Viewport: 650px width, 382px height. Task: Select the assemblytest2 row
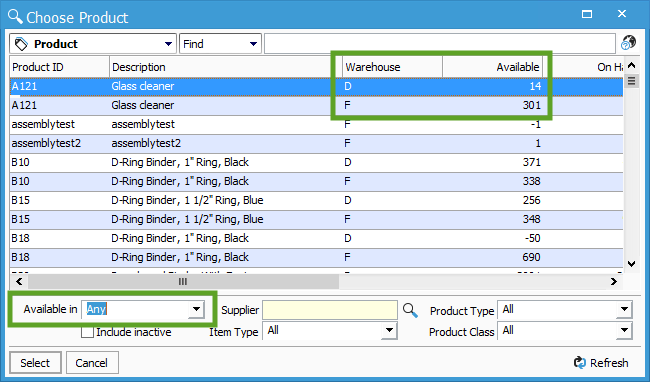pos(316,143)
